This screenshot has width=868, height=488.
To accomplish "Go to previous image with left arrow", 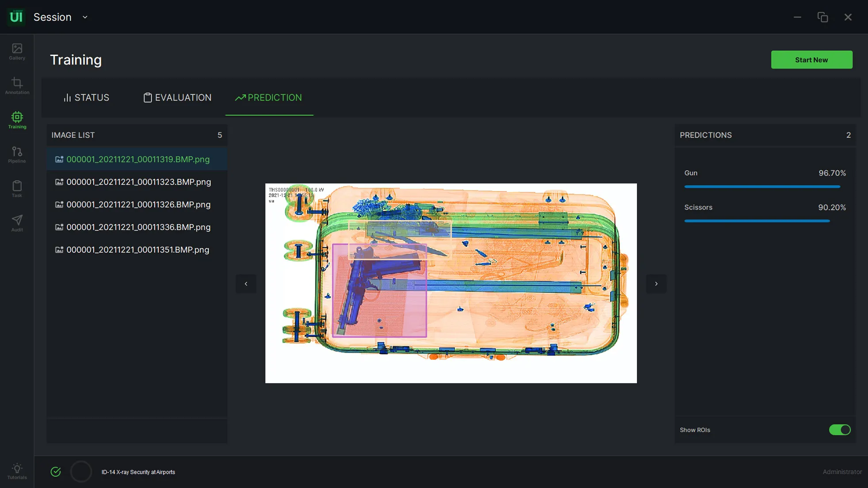I will (x=246, y=283).
